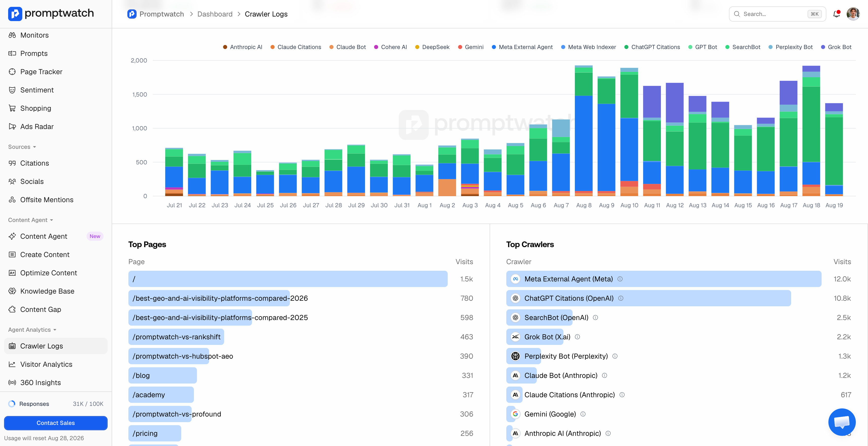Open Monitors from sidebar menu
868x446 pixels.
click(x=56, y=35)
